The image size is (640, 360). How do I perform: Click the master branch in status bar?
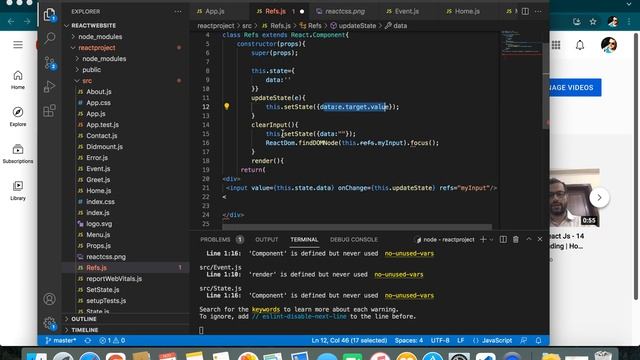point(60,340)
